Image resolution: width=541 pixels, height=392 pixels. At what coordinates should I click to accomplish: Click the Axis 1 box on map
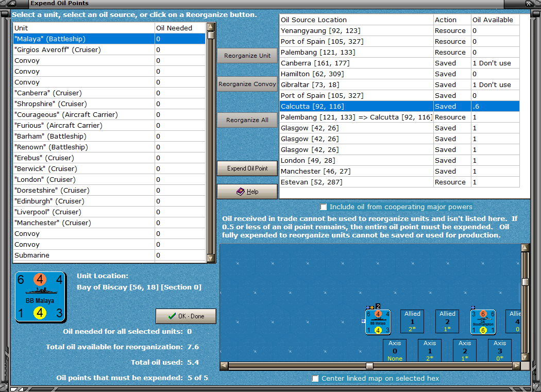click(430, 351)
